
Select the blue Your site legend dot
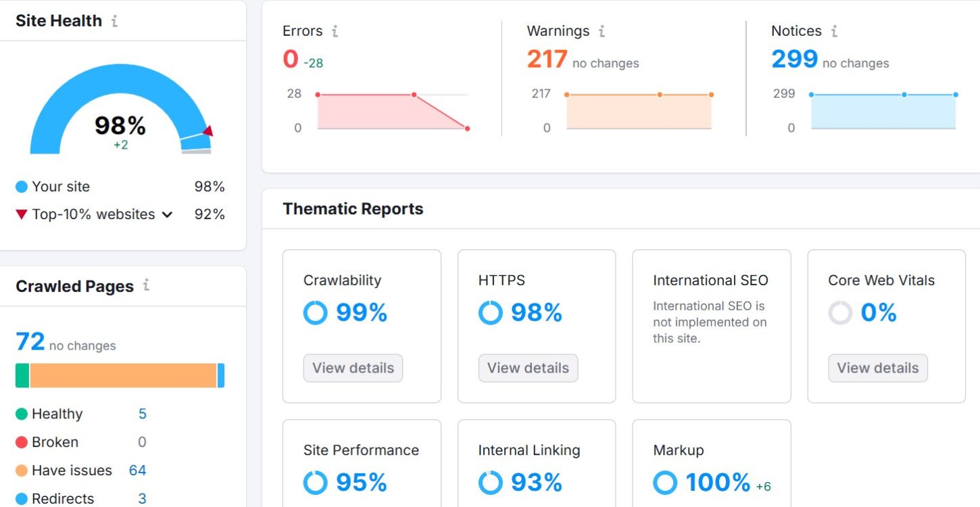pyautogui.click(x=22, y=187)
